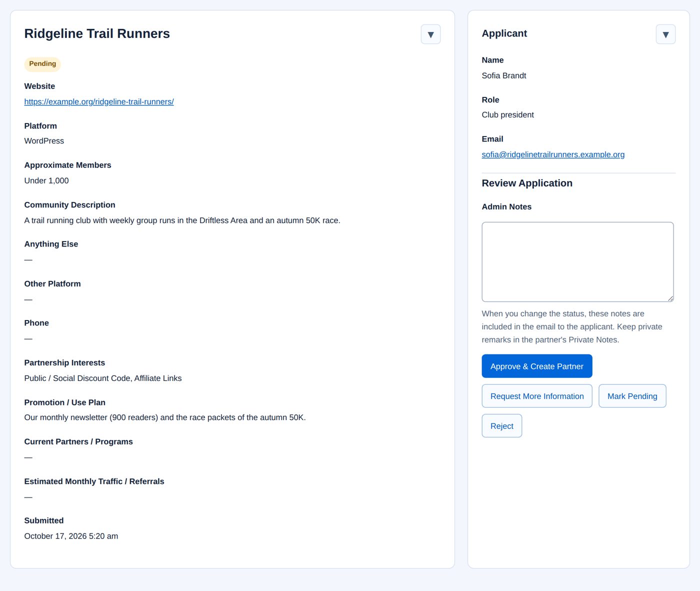This screenshot has height=591, width=700.
Task: Click the Club president role text
Action: point(508,115)
